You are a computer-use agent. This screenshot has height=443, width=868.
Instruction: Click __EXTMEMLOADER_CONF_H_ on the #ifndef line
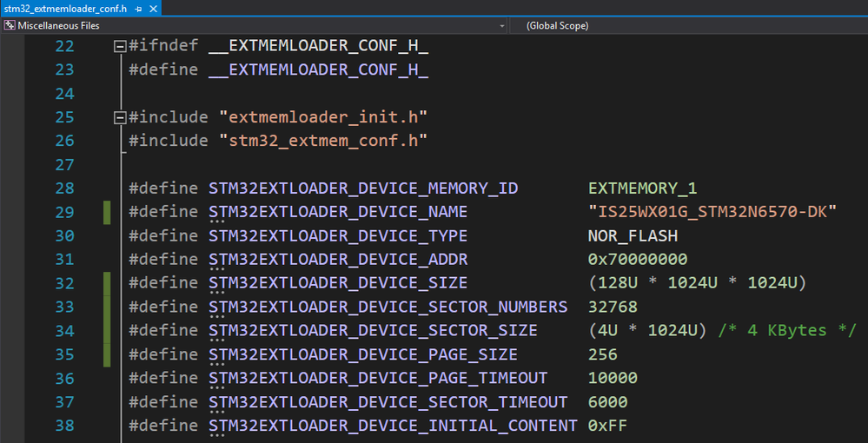[x=318, y=47]
